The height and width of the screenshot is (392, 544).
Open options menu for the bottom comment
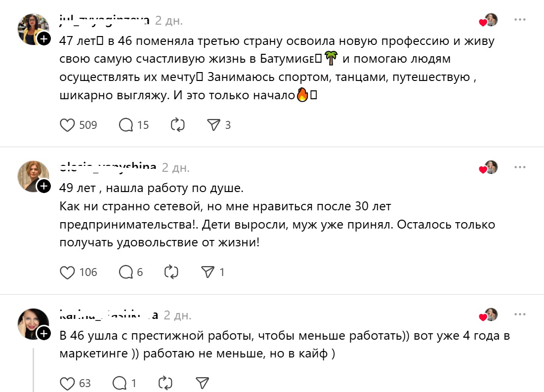click(519, 313)
